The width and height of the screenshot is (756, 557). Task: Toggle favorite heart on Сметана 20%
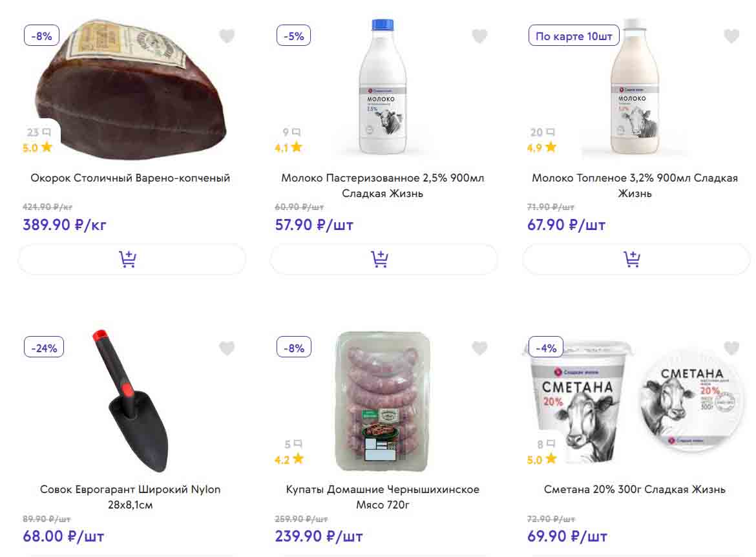click(731, 348)
